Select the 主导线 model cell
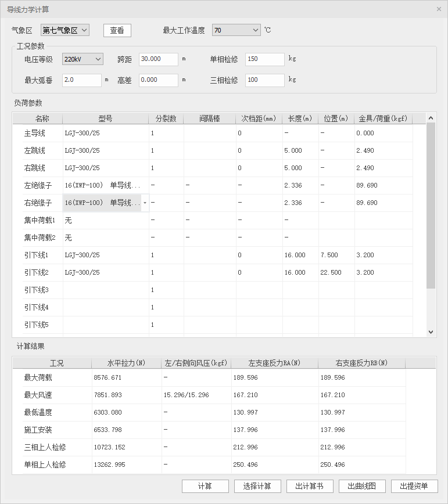 click(105, 133)
